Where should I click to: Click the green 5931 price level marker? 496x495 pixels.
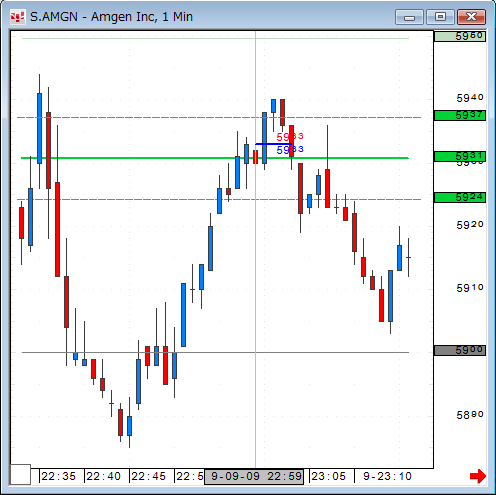[460, 156]
